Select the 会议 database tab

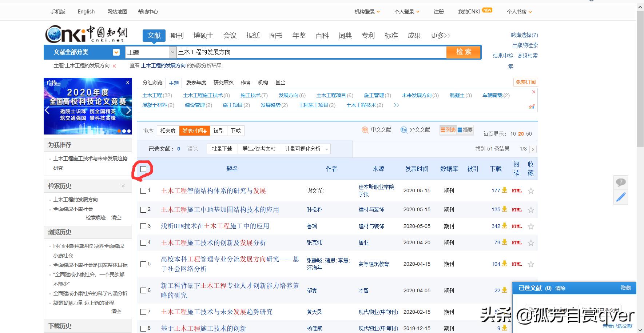tap(230, 36)
